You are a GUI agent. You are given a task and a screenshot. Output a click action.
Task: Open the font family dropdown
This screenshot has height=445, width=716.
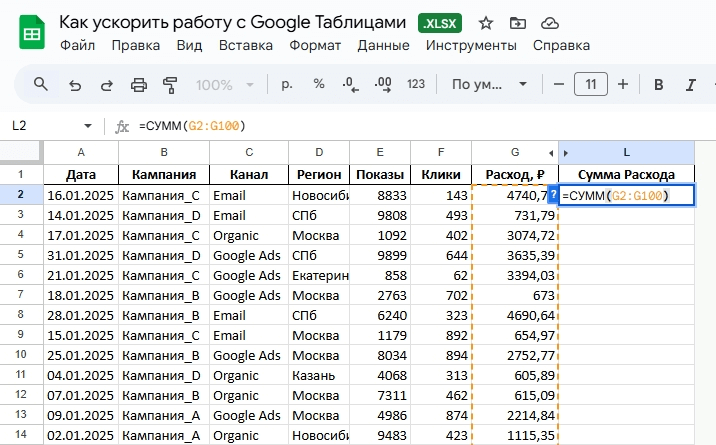coord(489,84)
